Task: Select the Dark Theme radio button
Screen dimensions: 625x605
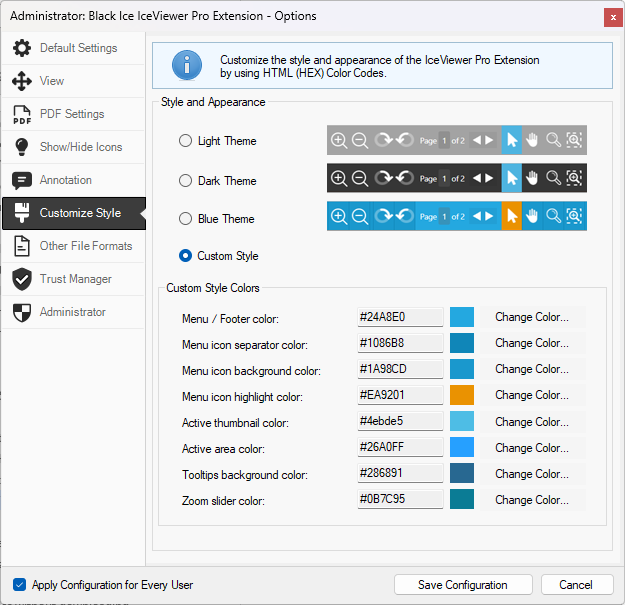Action: (x=185, y=181)
